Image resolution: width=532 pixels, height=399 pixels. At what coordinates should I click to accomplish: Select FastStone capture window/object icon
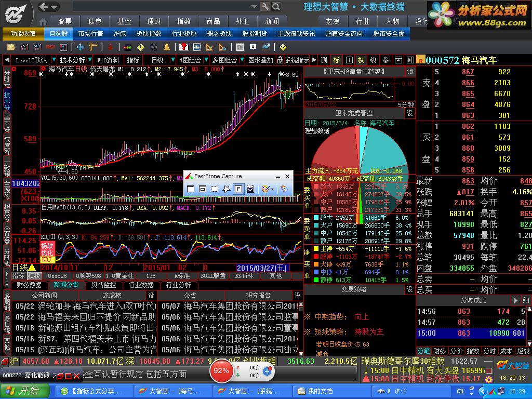click(203, 189)
